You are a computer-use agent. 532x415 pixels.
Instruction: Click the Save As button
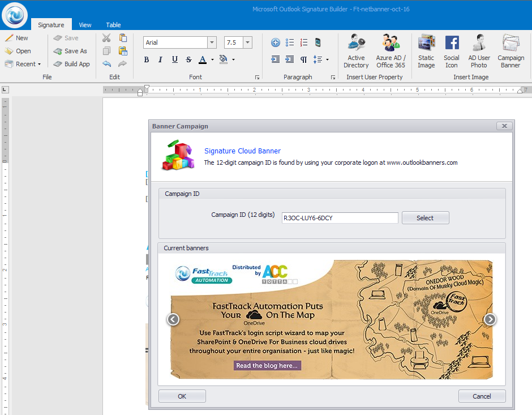pyautogui.click(x=70, y=51)
